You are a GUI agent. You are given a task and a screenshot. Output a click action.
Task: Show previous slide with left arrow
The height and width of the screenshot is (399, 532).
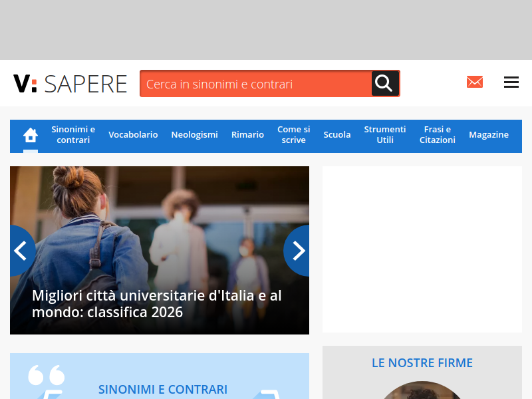(x=21, y=251)
